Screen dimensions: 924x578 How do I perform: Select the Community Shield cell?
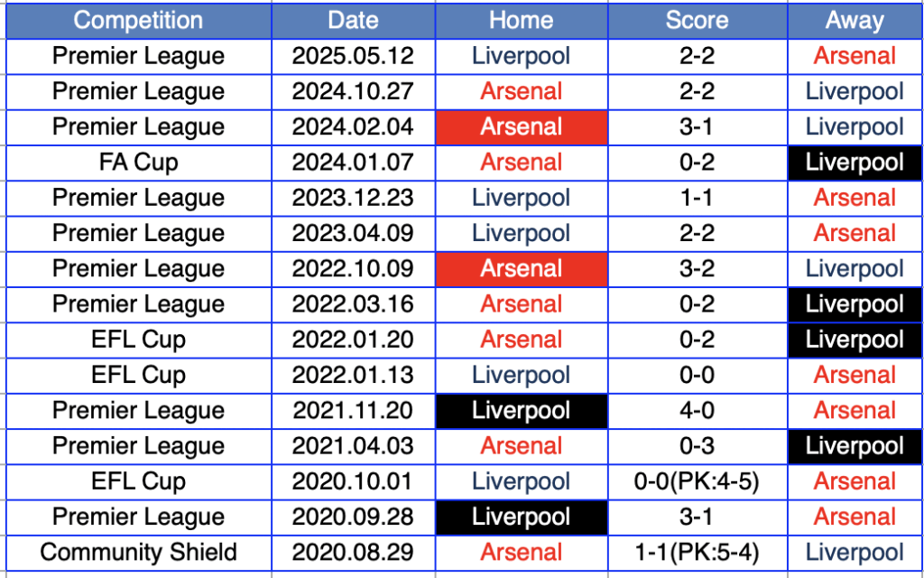(x=138, y=553)
